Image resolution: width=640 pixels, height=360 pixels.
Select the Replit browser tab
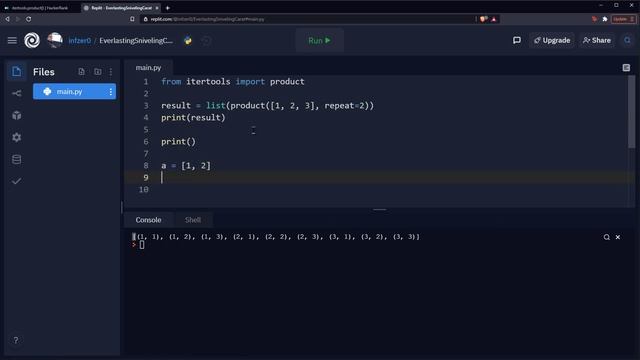click(x=118, y=8)
